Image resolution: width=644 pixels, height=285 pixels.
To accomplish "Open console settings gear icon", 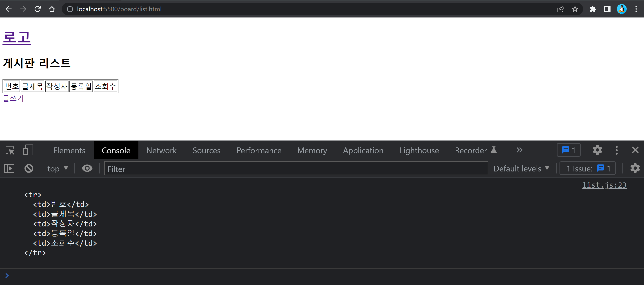I will click(635, 168).
